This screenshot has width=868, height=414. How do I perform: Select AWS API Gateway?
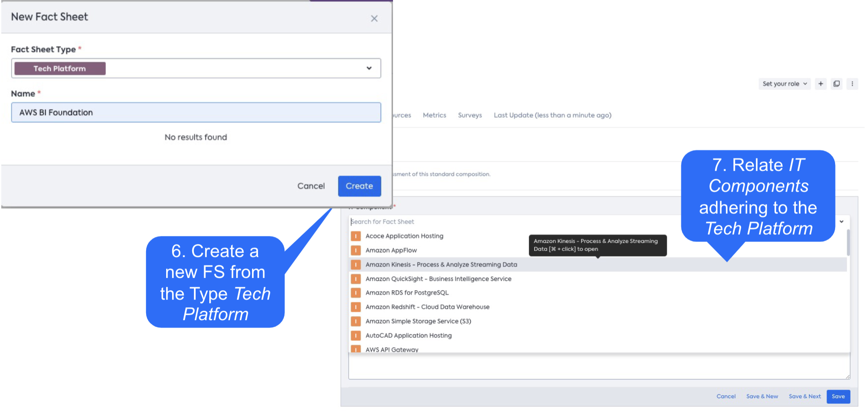[598, 349]
